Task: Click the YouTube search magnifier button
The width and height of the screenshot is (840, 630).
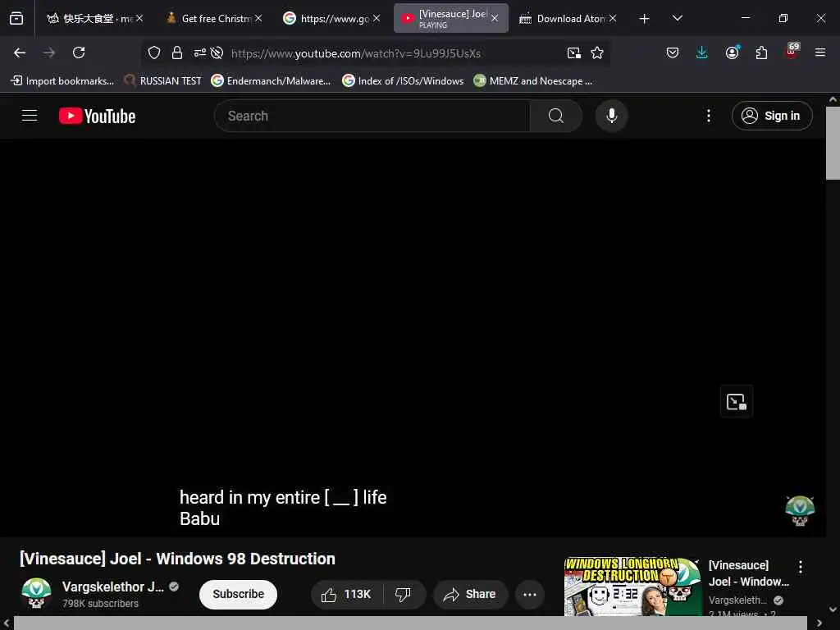Action: 556,116
